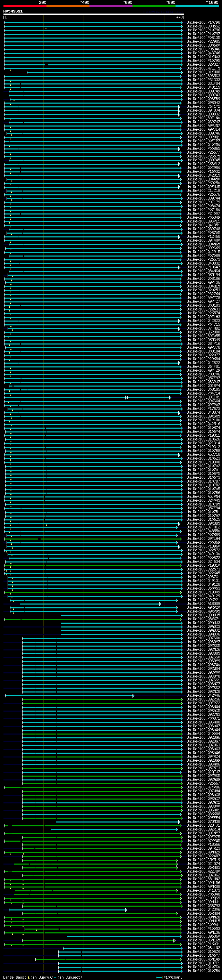This screenshot has width=222, height=980.
Task: Open hit UniRef100_A7LIT5
Action: pos(203,68)
